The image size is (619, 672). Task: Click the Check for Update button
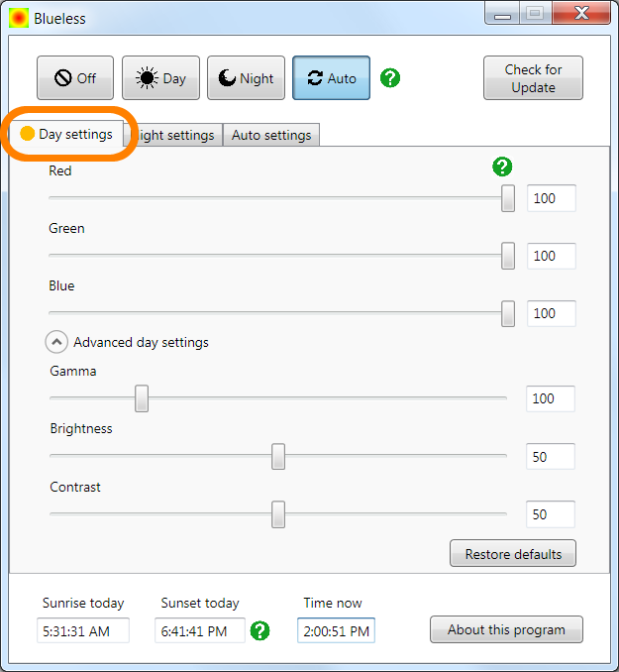tap(533, 78)
